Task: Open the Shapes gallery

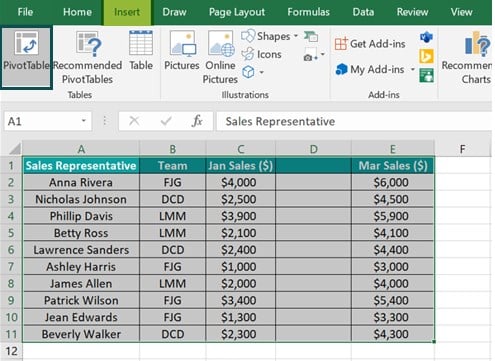Action: tap(269, 36)
